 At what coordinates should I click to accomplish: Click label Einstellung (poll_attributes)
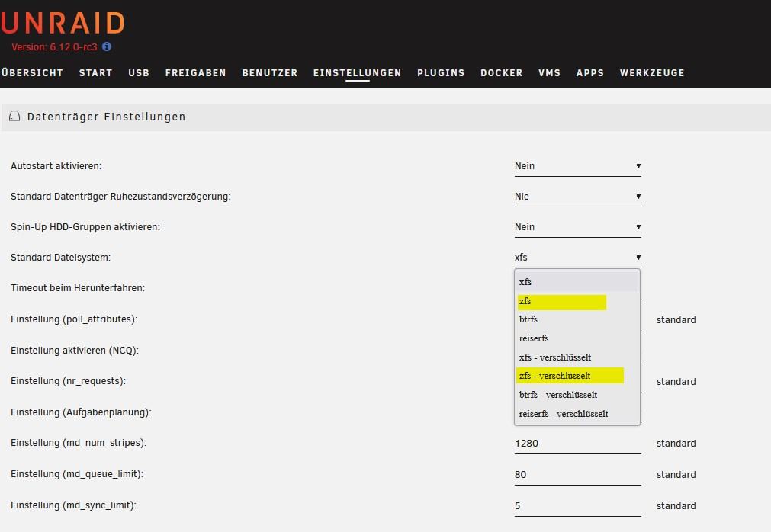[x=74, y=319]
